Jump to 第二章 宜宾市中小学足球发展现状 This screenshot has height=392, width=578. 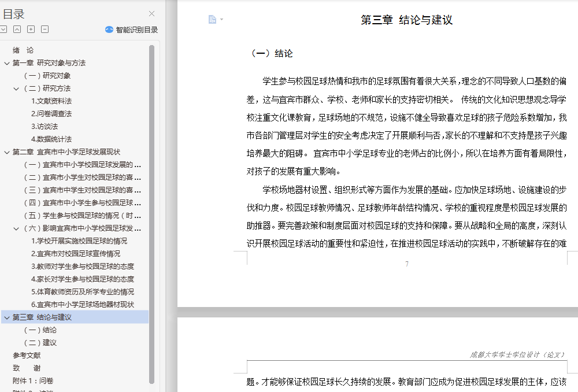66,152
